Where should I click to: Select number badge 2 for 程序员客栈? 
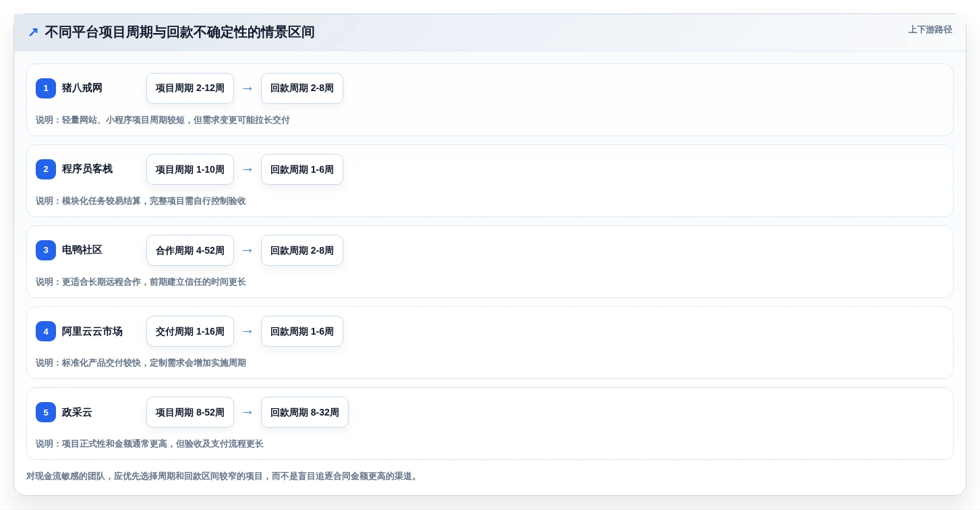(x=46, y=169)
